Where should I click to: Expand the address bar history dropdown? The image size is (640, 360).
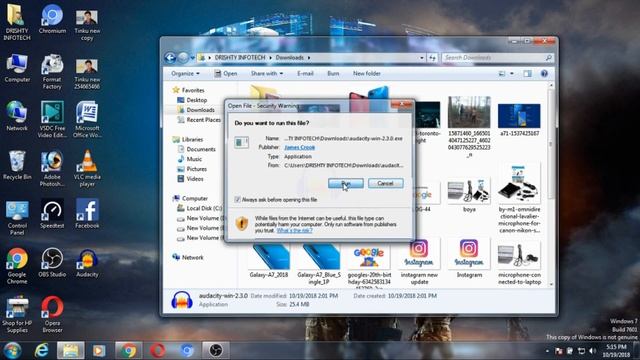422,58
